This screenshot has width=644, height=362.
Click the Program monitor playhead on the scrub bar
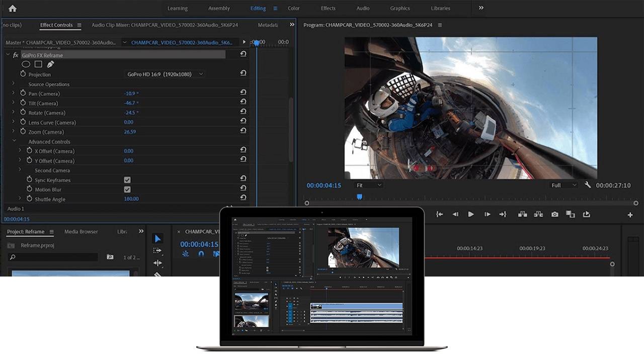point(359,197)
